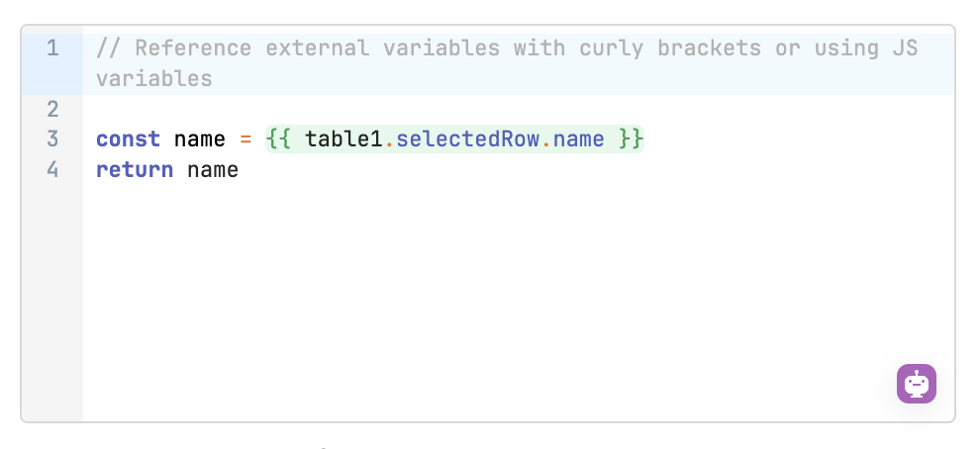
Task: Click 'name' variable after const
Action: tap(199, 138)
